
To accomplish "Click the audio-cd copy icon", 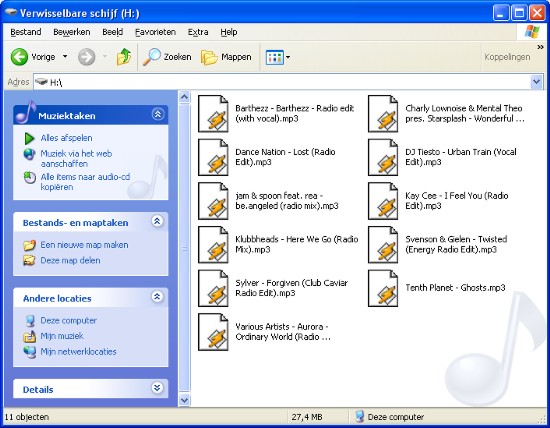I will click(29, 177).
